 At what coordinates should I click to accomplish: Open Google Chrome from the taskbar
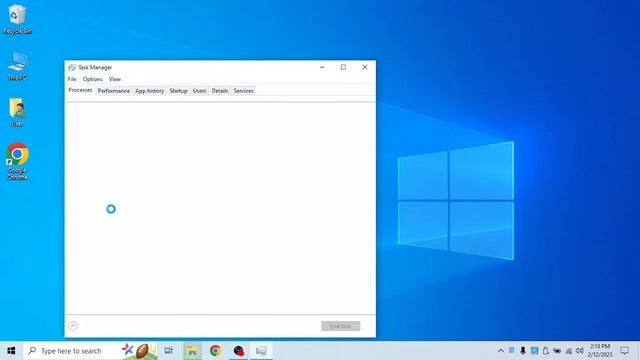click(215, 351)
